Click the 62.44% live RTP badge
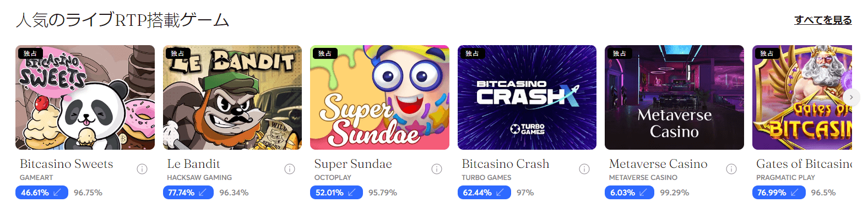The image size is (868, 213). [x=484, y=193]
